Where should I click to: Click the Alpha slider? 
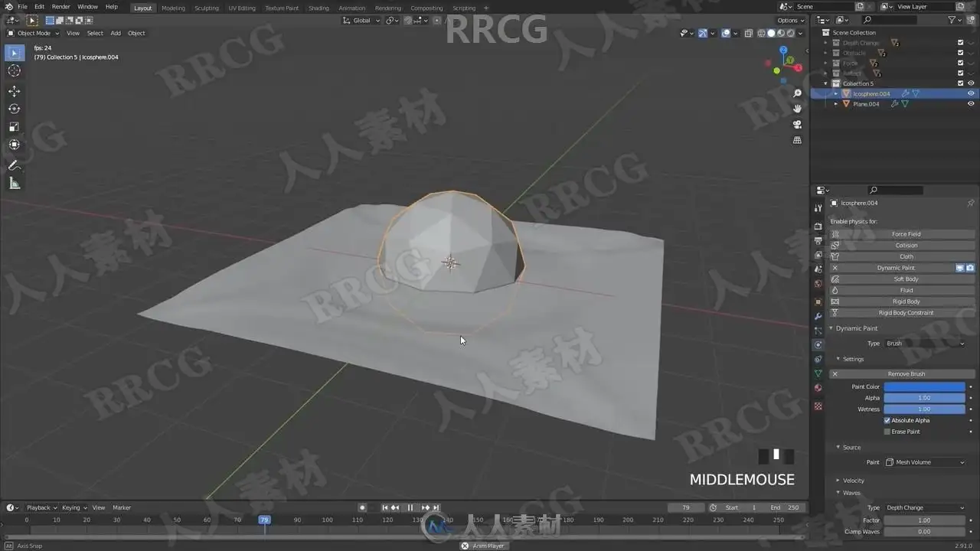point(925,398)
